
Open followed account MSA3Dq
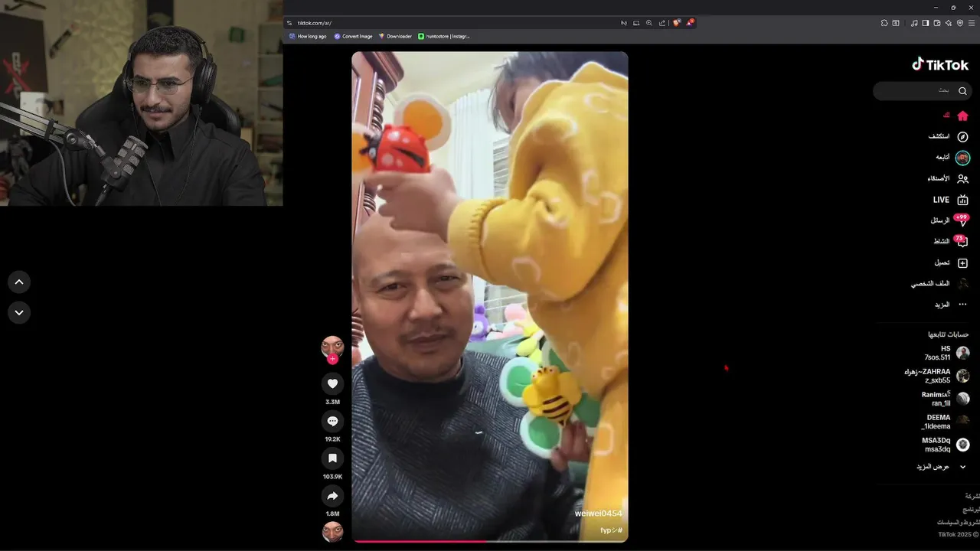(x=946, y=445)
